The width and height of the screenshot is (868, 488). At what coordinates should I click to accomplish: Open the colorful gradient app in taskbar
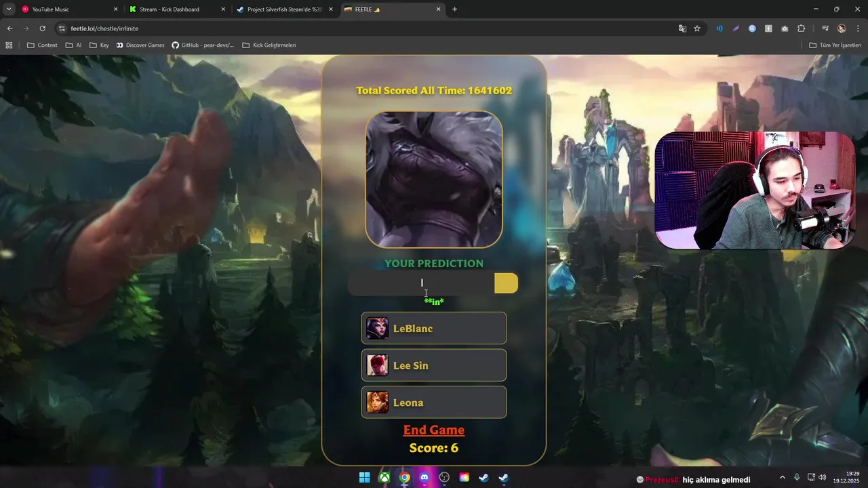[x=464, y=478]
